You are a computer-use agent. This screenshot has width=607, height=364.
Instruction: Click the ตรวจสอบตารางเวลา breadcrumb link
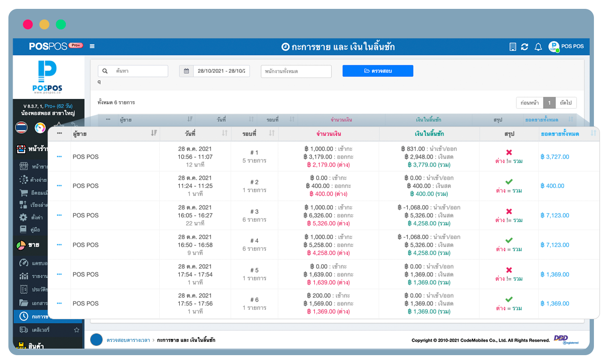(128, 340)
